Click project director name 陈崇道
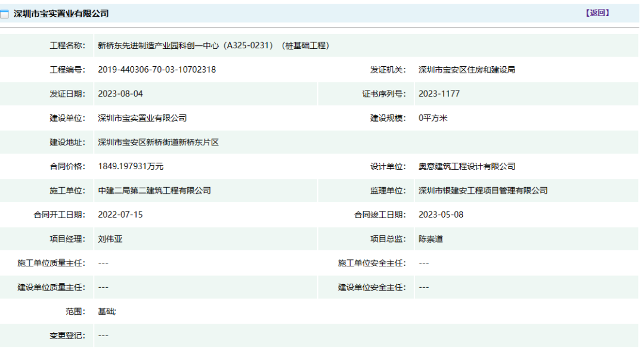This screenshot has height=351, width=644. (431, 239)
